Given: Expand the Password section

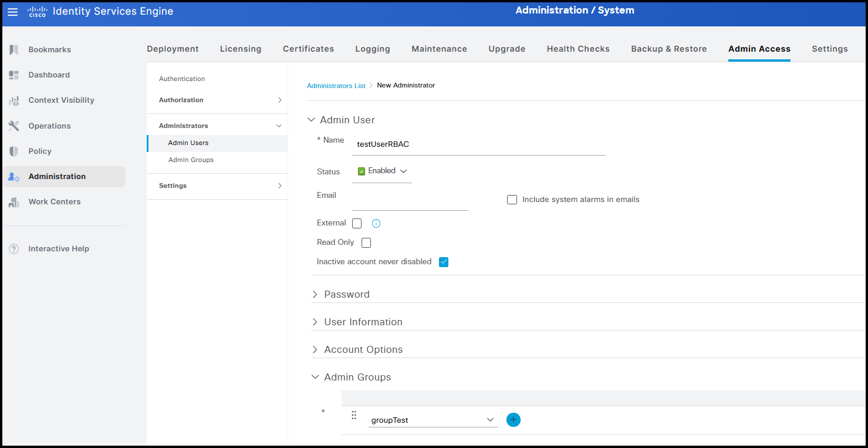Looking at the screenshot, I should pyautogui.click(x=346, y=294).
